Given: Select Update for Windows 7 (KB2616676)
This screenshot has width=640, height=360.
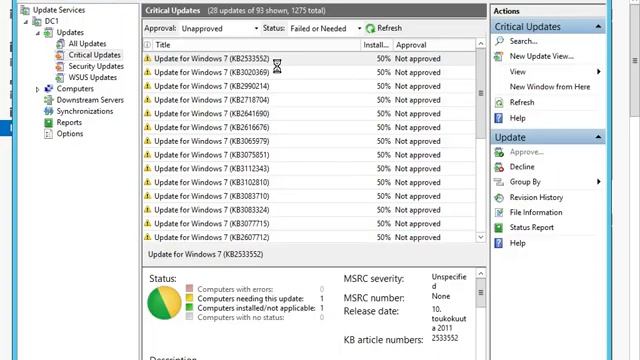Looking at the screenshot, I should pyautogui.click(x=309, y=127).
